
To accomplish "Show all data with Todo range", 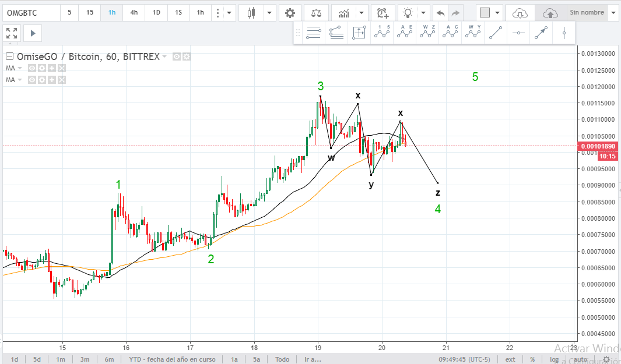I will tap(282, 359).
